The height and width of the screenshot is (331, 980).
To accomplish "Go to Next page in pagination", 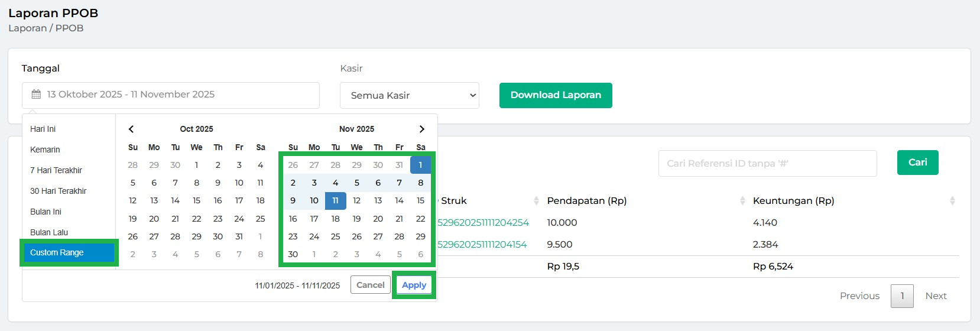I will click(x=936, y=296).
